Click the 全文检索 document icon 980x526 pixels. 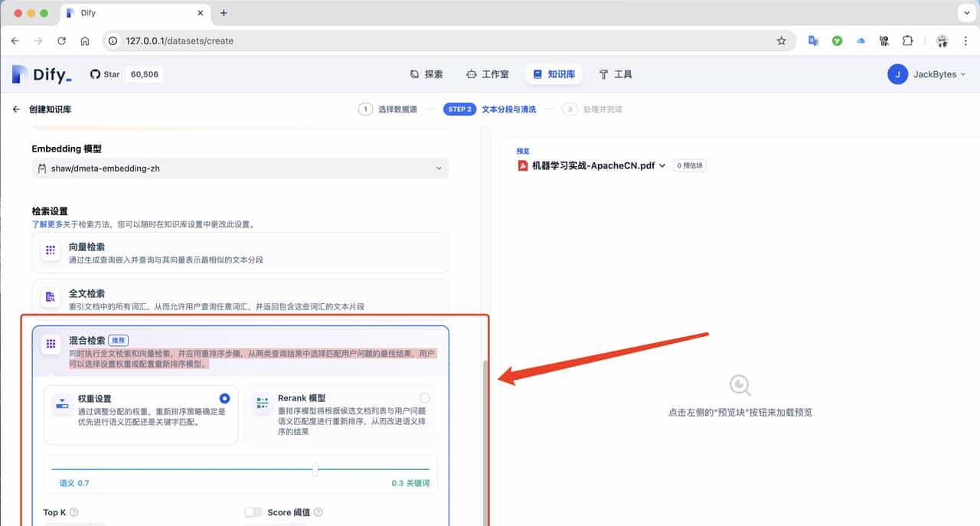[x=49, y=297]
